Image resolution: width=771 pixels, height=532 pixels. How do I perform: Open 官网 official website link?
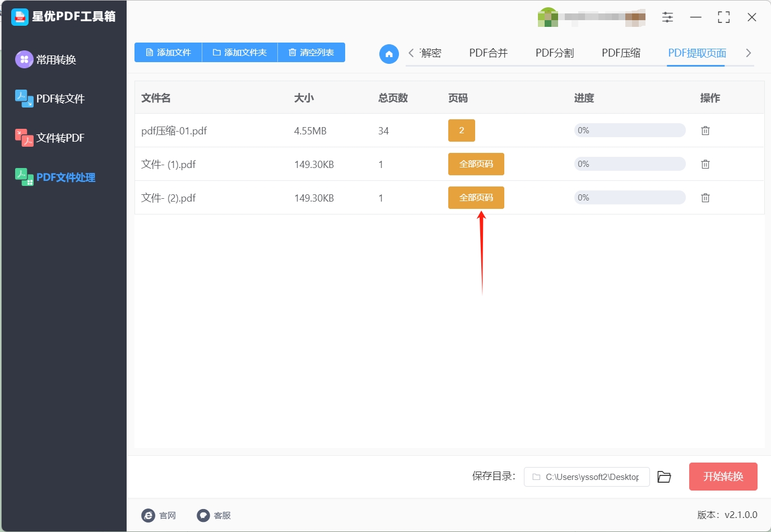point(159,515)
